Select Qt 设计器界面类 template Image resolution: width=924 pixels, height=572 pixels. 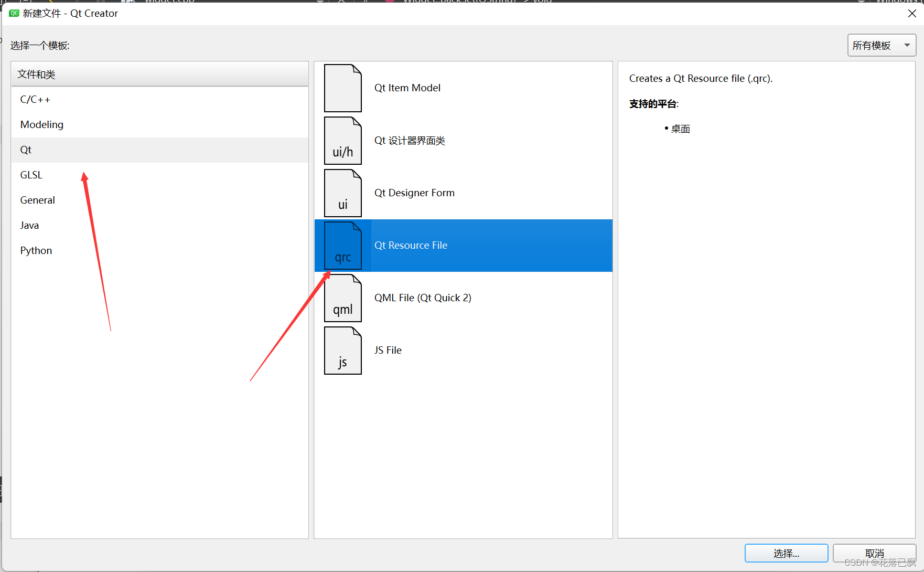[464, 141]
